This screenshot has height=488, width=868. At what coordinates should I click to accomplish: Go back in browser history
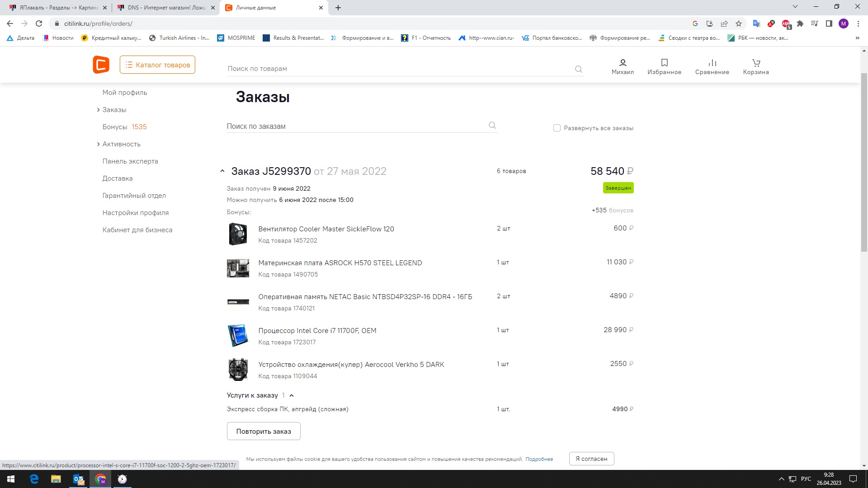click(10, 23)
